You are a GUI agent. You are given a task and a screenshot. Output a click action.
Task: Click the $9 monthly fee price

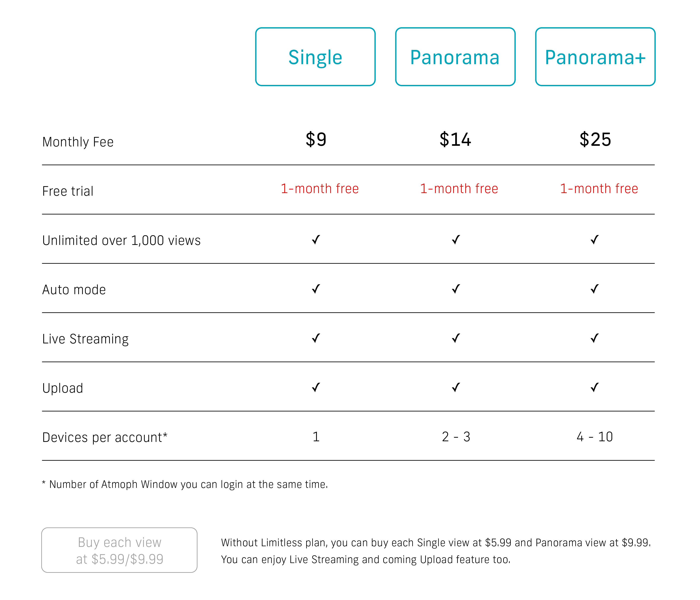[316, 140]
